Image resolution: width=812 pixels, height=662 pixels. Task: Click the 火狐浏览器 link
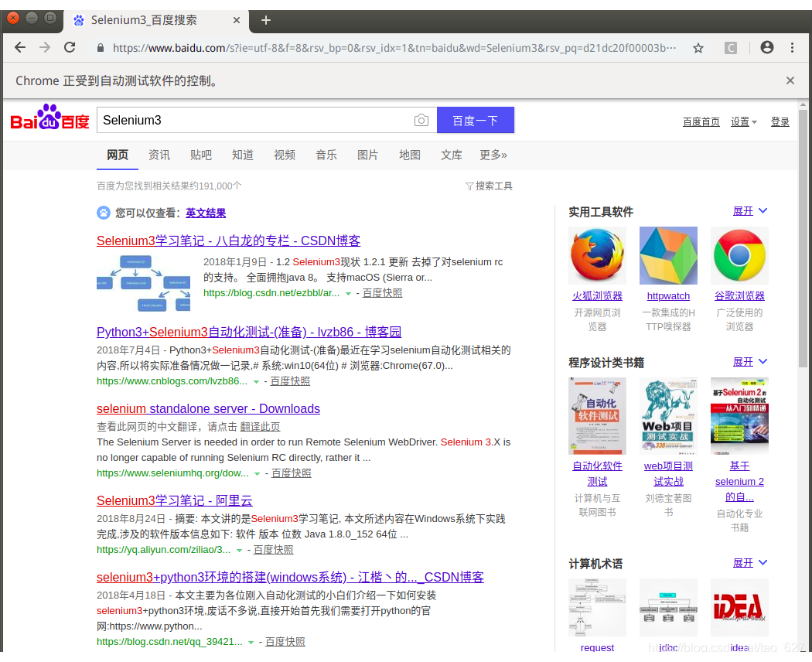[597, 295]
